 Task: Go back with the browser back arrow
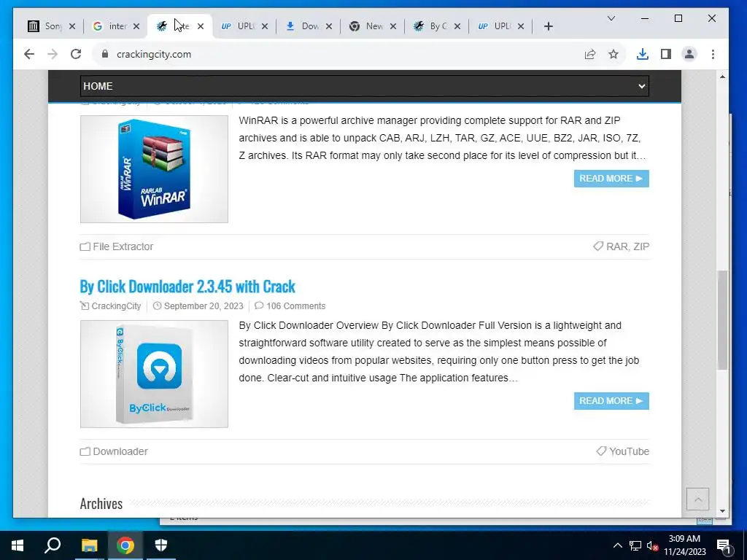pos(29,54)
